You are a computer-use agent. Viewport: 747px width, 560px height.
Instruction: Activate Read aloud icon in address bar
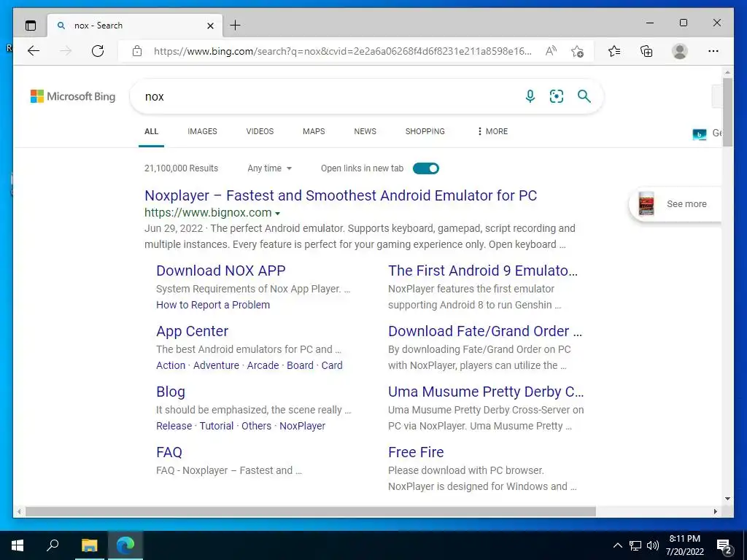coord(551,51)
